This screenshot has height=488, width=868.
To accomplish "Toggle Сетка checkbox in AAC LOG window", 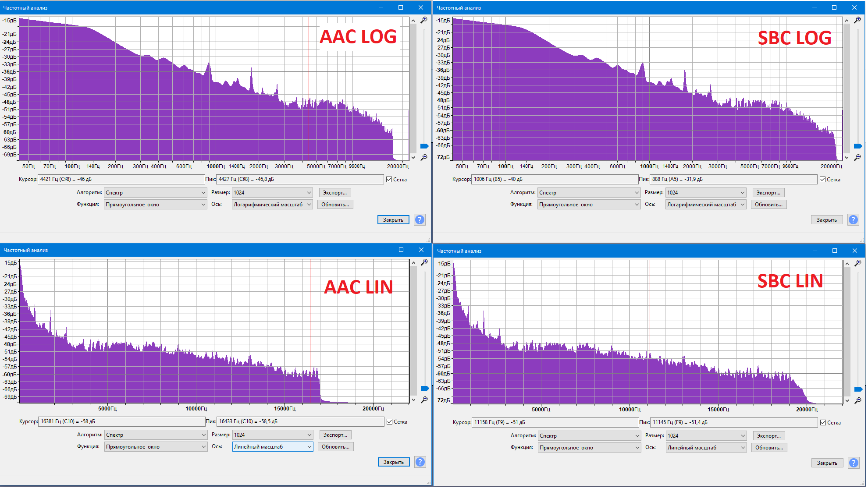I will 389,180.
